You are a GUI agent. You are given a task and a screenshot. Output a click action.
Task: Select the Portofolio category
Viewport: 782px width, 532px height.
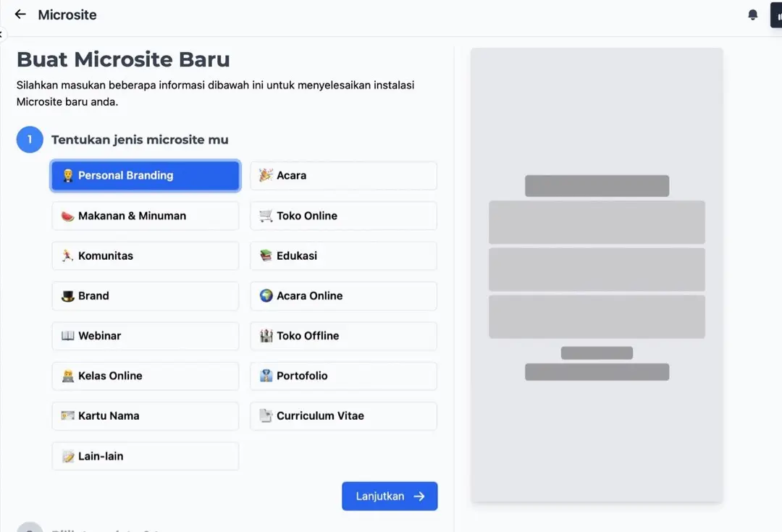[x=342, y=376]
